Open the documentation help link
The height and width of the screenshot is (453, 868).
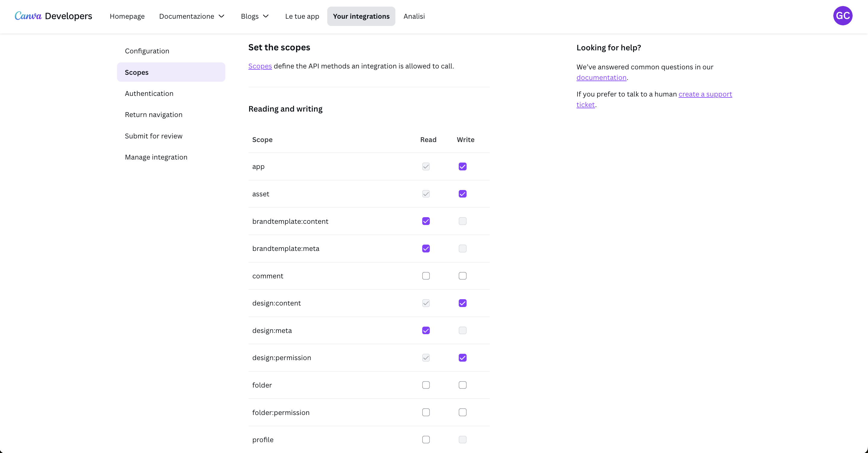(x=601, y=78)
